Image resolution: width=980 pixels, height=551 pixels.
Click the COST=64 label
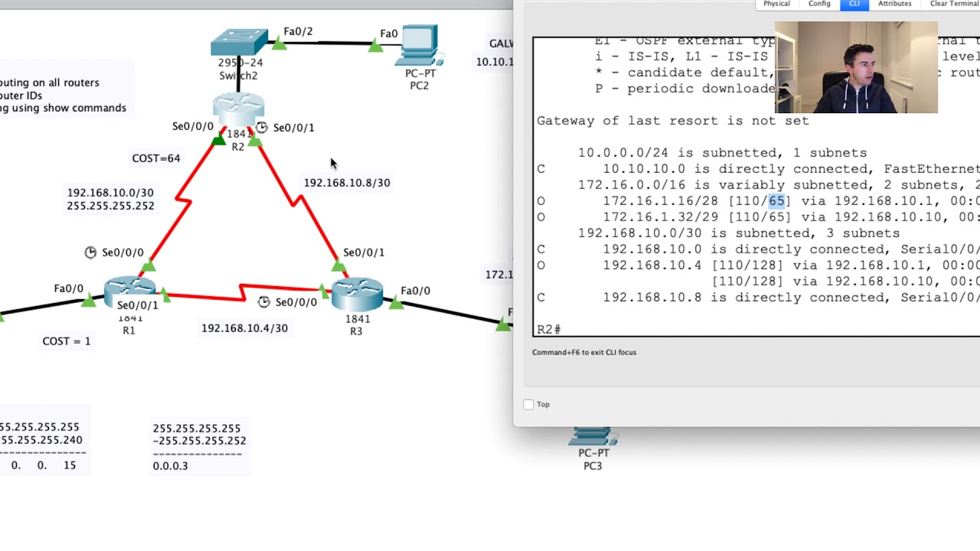click(x=156, y=158)
